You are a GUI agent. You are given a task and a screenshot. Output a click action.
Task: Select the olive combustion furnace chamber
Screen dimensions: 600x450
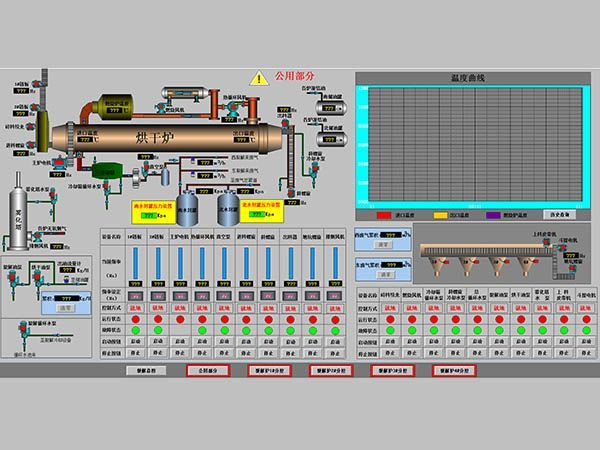[113, 107]
